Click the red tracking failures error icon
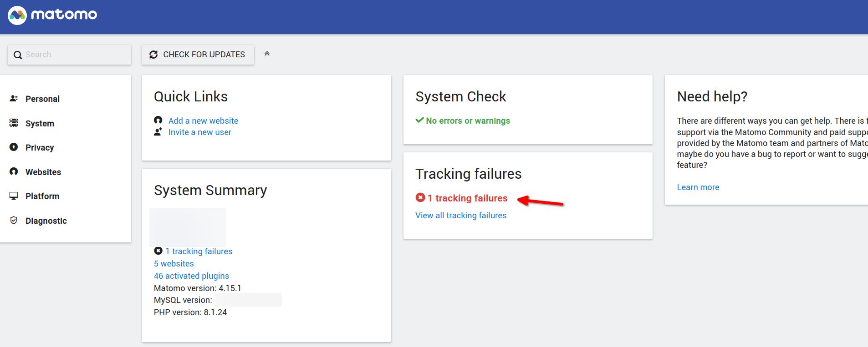The width and height of the screenshot is (868, 347). [420, 198]
